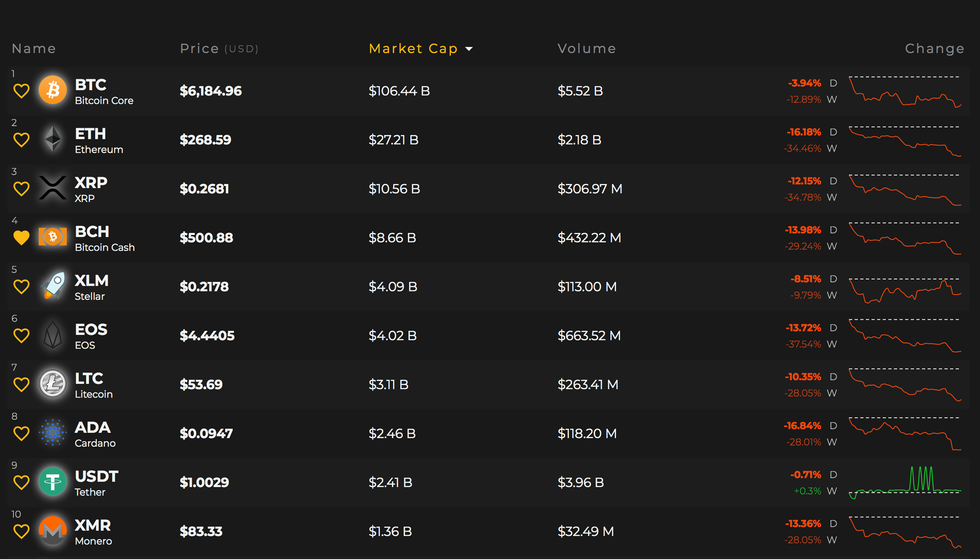Click the Monero logo icon
The width and height of the screenshot is (980, 559).
pyautogui.click(x=53, y=531)
